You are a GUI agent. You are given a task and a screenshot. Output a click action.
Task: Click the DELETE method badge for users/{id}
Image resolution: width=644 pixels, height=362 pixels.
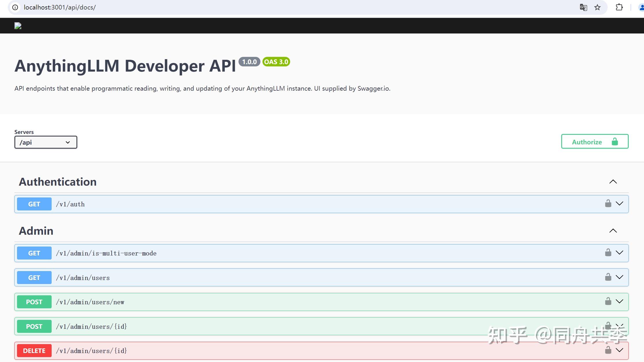pos(34,351)
